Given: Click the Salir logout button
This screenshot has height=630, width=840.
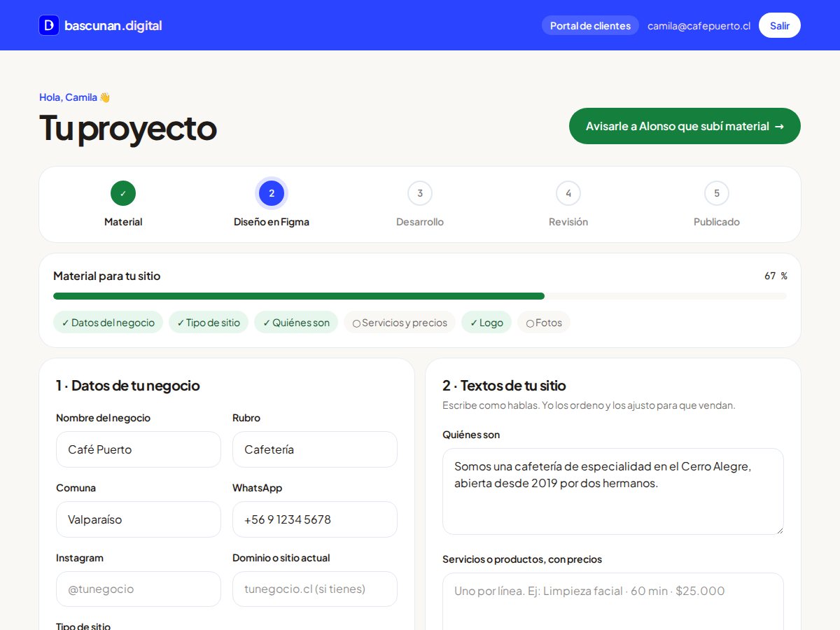Looking at the screenshot, I should point(780,25).
